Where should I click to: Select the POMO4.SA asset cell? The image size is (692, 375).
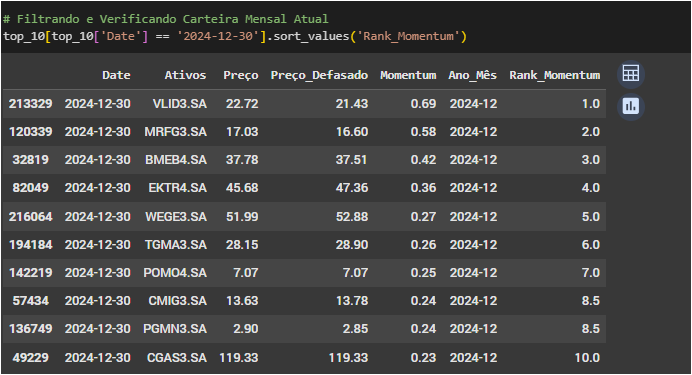pos(175,273)
